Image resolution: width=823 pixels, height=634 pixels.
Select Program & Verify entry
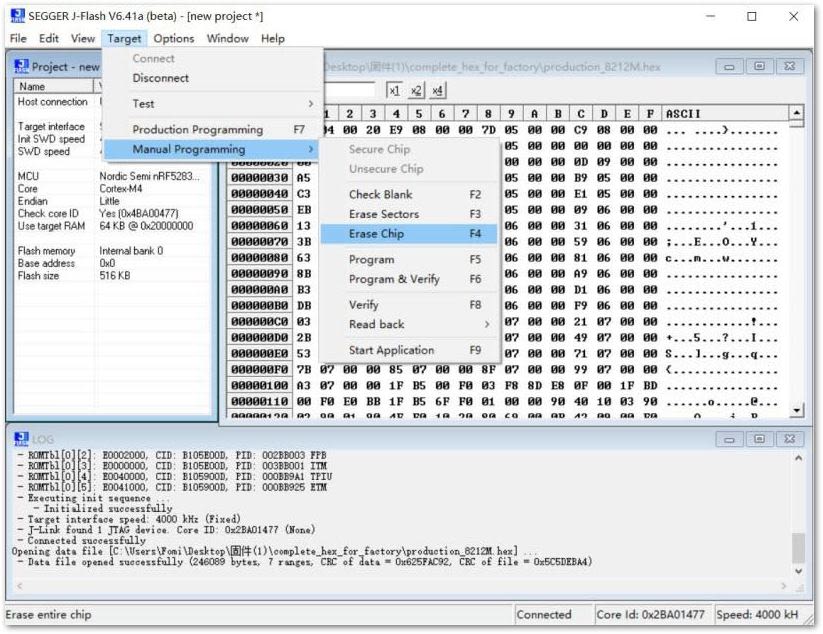point(409,279)
